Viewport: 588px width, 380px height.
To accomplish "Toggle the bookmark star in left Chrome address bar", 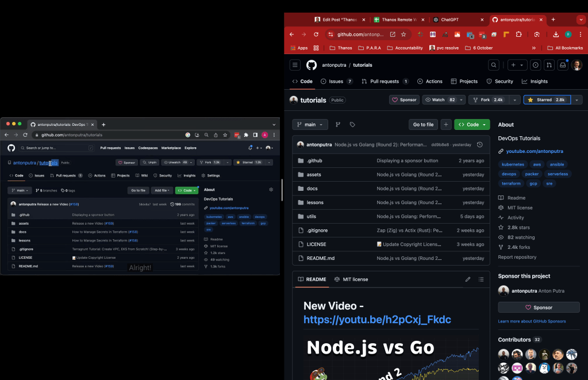I will coord(225,135).
